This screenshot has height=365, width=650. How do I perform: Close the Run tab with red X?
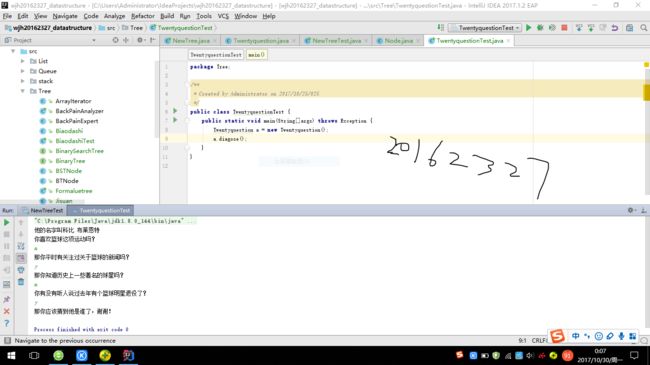[7, 311]
